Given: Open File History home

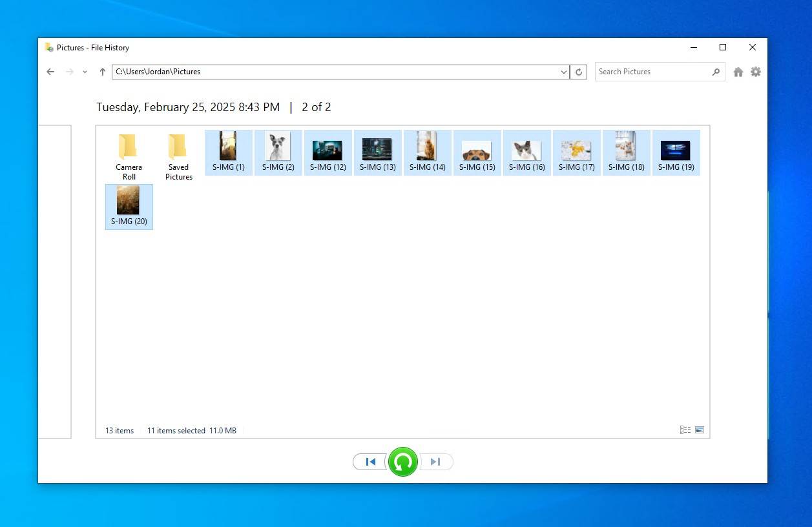Looking at the screenshot, I should click(738, 72).
